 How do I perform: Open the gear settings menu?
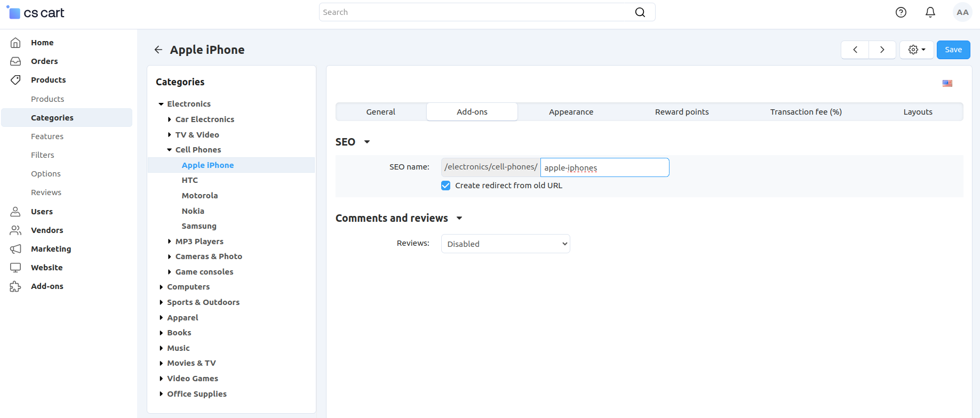coord(917,50)
